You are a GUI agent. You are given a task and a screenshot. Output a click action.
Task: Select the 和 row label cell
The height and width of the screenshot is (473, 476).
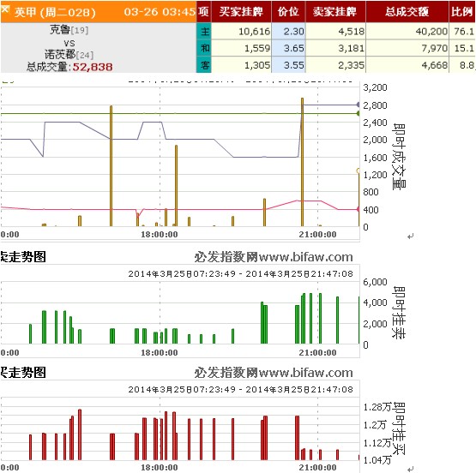(204, 48)
